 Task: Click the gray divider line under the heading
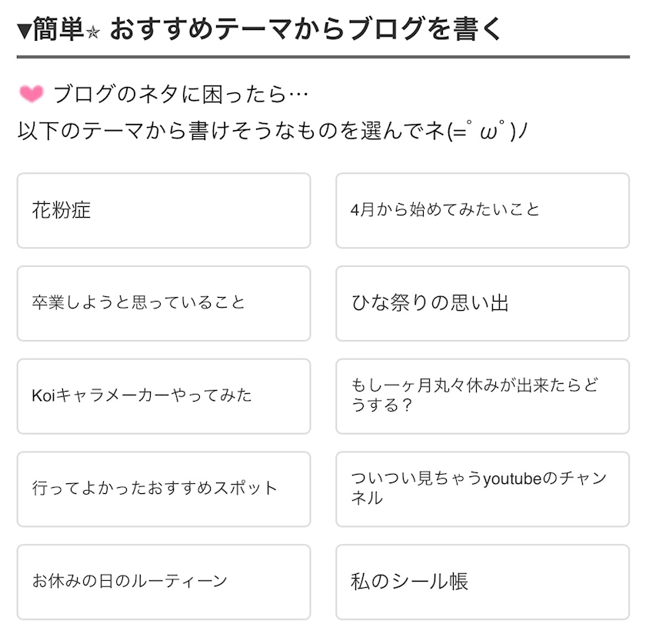323,56
